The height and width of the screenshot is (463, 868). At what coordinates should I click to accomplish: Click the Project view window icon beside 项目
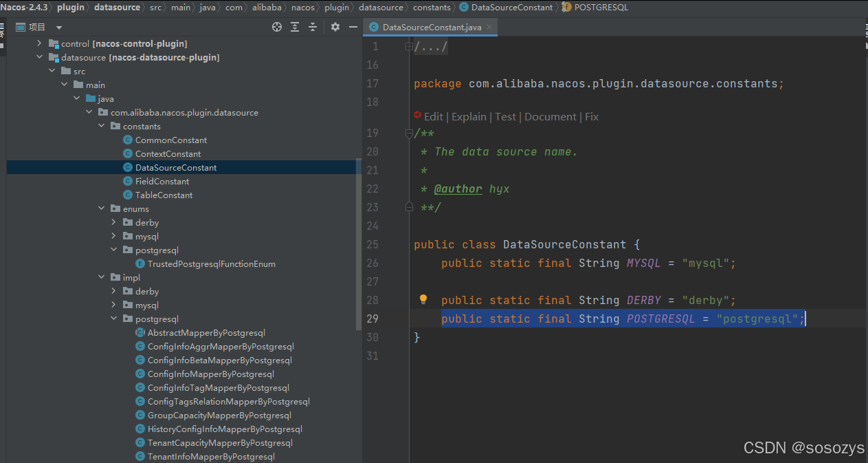tap(21, 27)
